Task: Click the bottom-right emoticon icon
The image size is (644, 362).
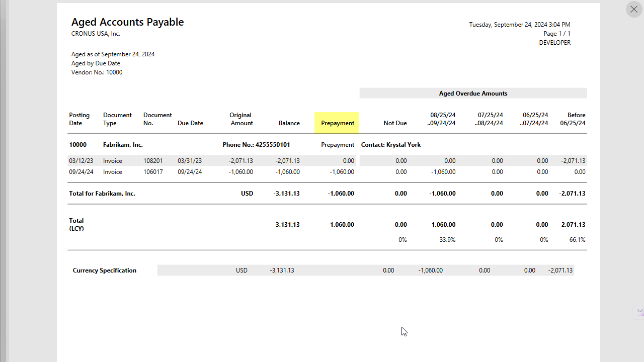Action: pyautogui.click(x=640, y=311)
